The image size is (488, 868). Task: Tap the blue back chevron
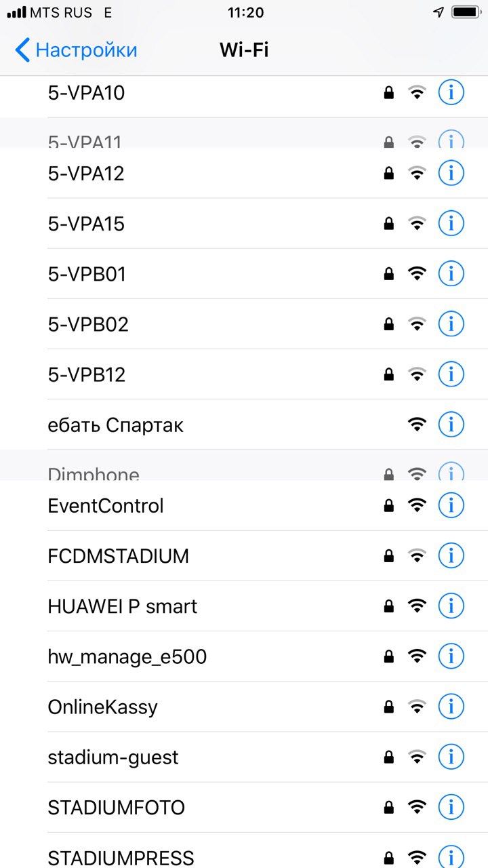(22, 50)
